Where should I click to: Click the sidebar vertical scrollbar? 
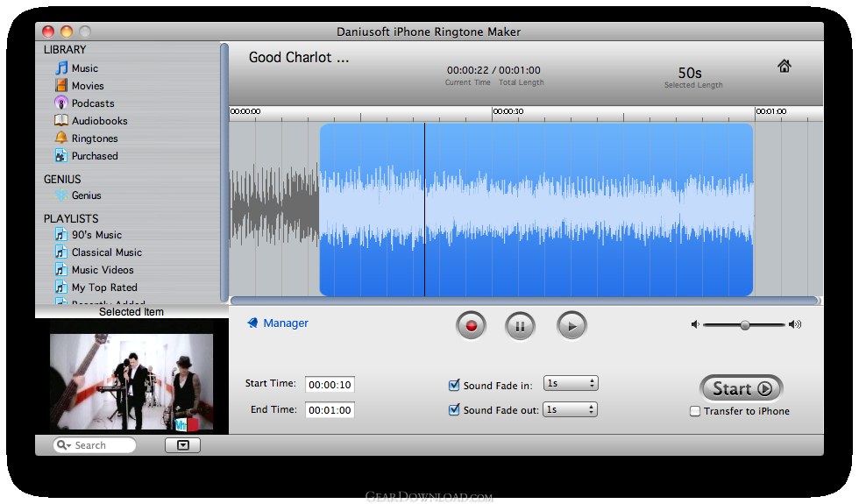224,172
